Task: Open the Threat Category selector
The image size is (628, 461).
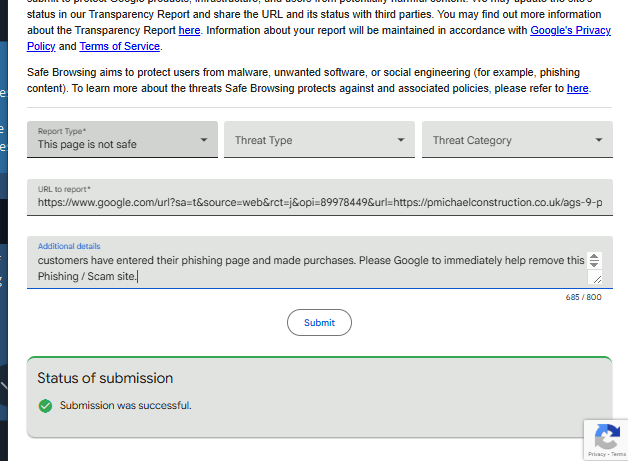Action: tap(516, 140)
